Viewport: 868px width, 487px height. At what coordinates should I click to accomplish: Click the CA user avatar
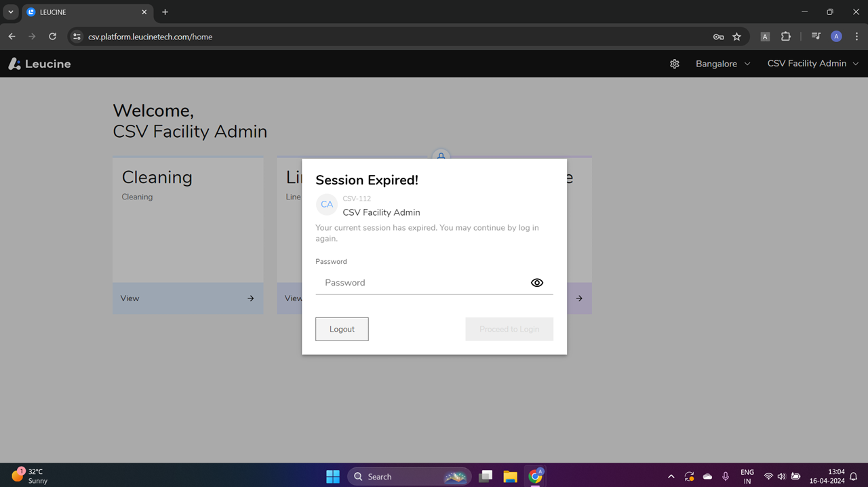pos(327,204)
